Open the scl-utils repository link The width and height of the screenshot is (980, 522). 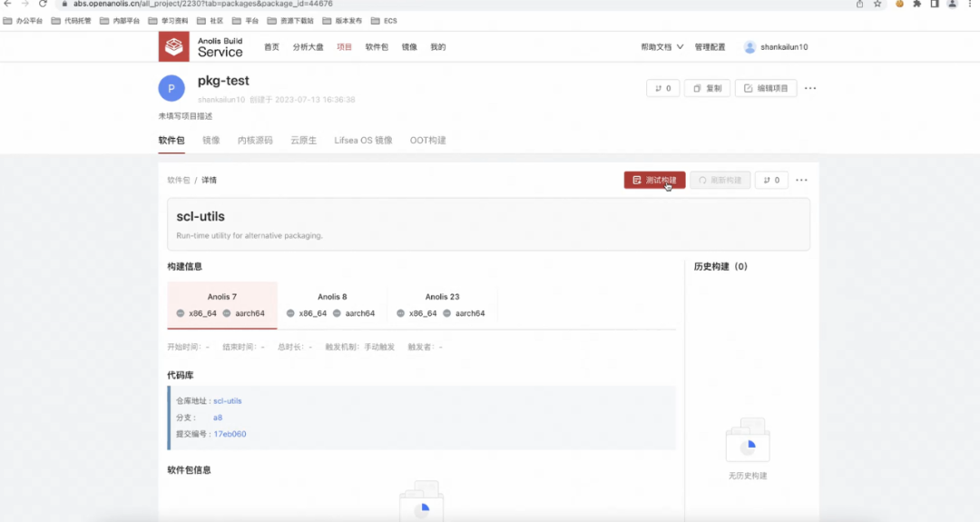(x=228, y=401)
